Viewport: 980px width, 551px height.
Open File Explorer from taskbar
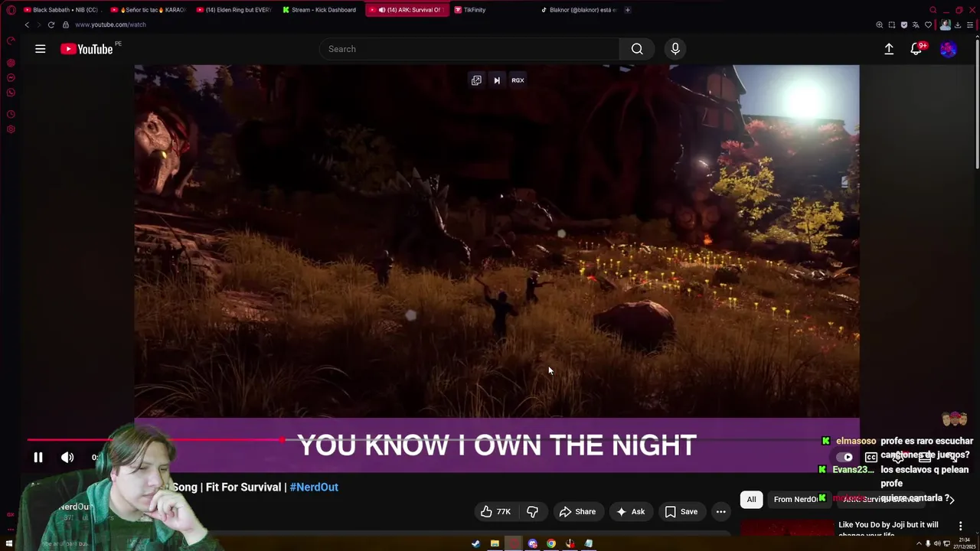coord(495,544)
